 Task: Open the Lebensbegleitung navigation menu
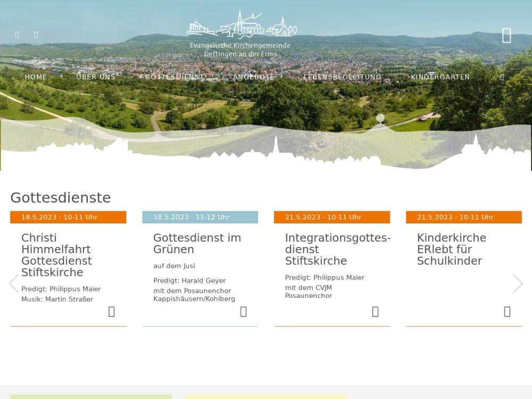click(343, 77)
